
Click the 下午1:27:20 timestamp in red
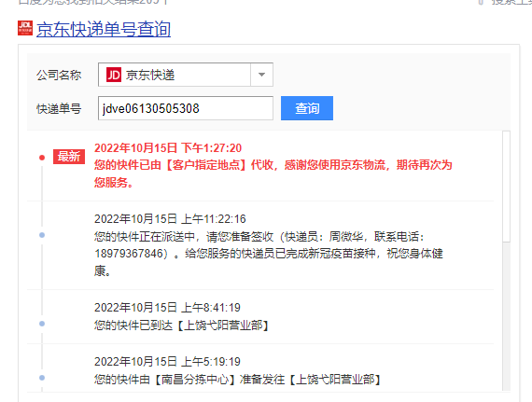tap(211, 147)
